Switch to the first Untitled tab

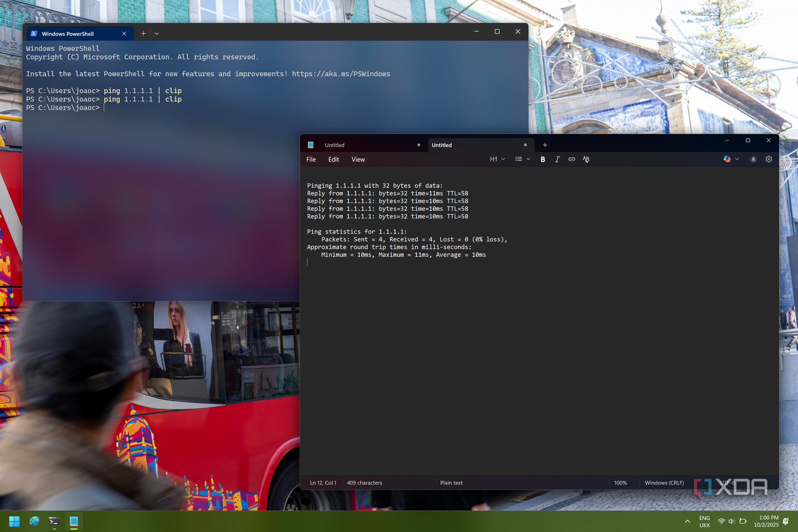coord(335,145)
